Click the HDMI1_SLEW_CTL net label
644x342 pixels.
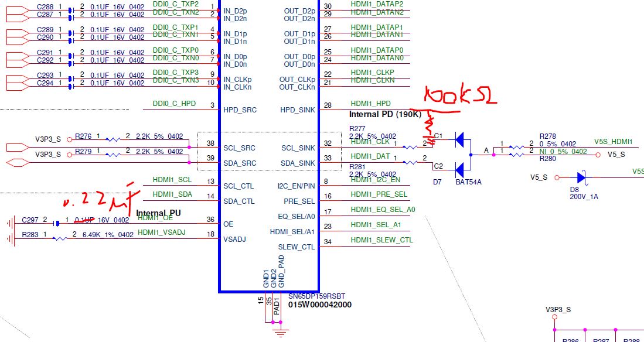pos(381,240)
